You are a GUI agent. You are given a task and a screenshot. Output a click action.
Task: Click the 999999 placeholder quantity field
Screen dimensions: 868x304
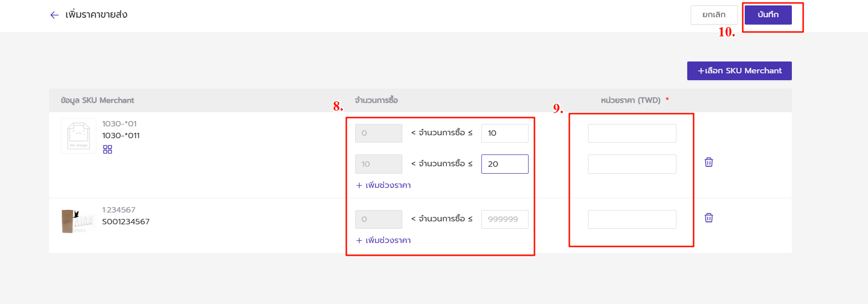click(x=504, y=219)
